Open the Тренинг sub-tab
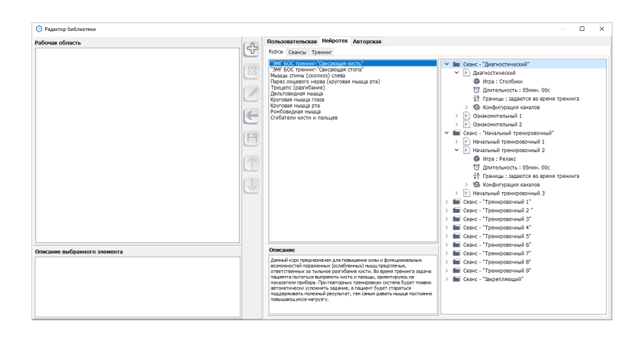Image resolution: width=644 pixels, height=343 pixels. click(322, 51)
